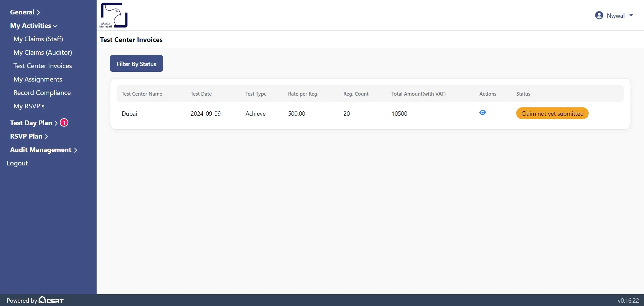Expand the RSVP Plan section
644x306 pixels.
(x=26, y=136)
